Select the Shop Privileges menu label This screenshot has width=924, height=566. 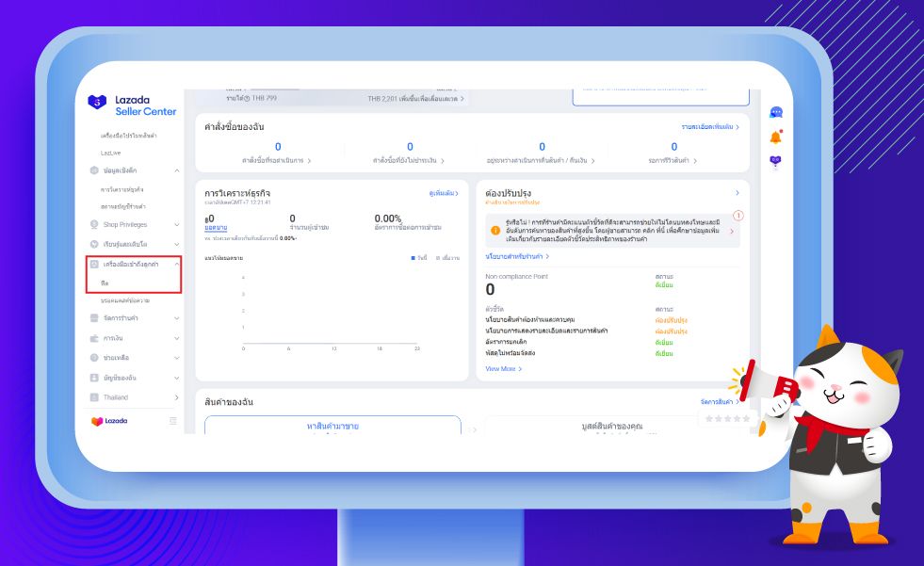point(125,224)
